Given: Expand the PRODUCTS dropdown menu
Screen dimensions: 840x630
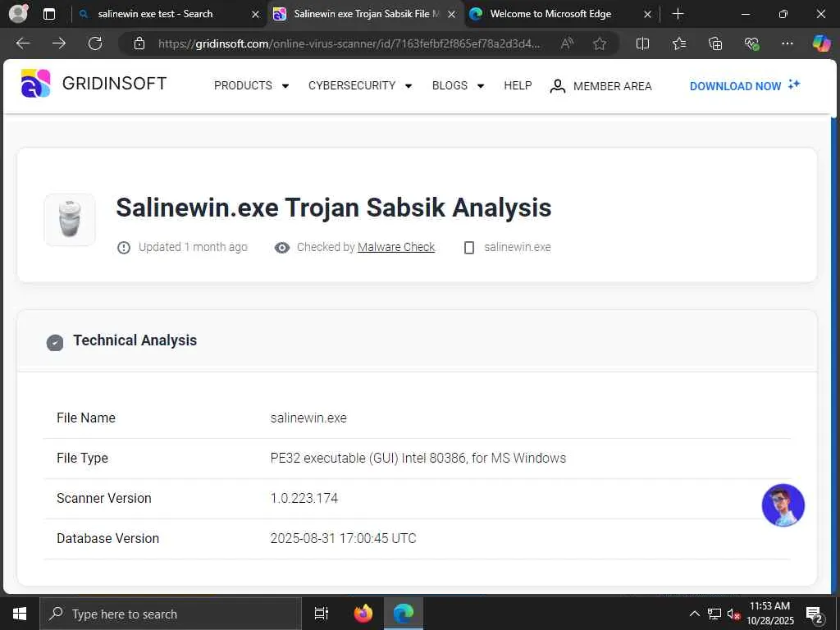Looking at the screenshot, I should [251, 85].
